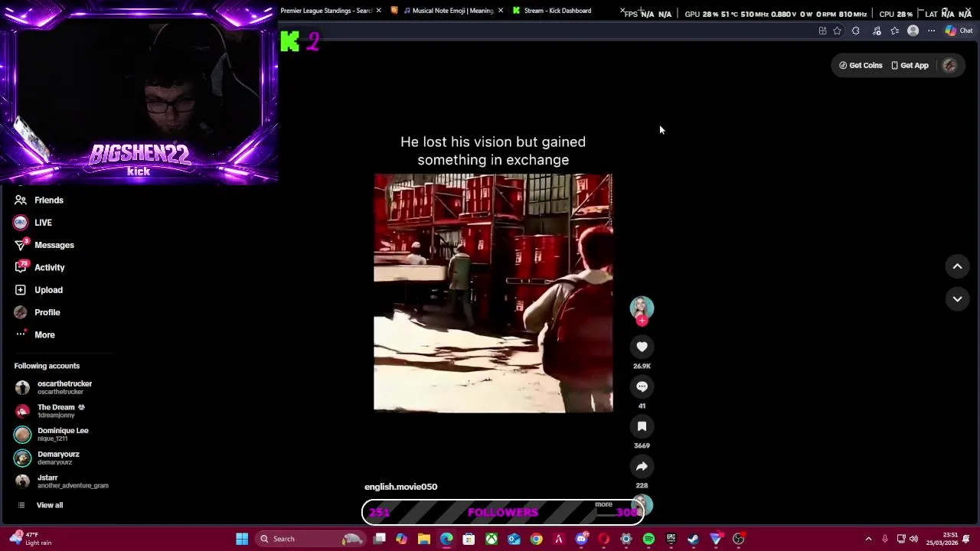The width and height of the screenshot is (980, 551).
Task: Close the Musical Note Emoji tab
Action: [x=500, y=11]
